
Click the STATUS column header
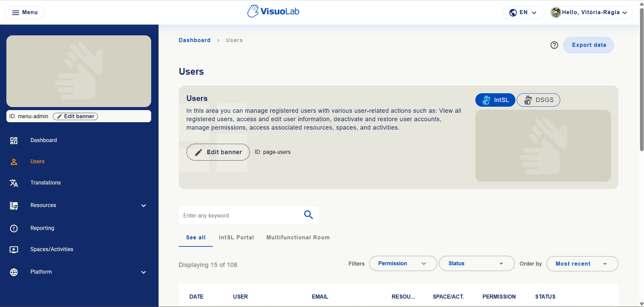(545, 297)
